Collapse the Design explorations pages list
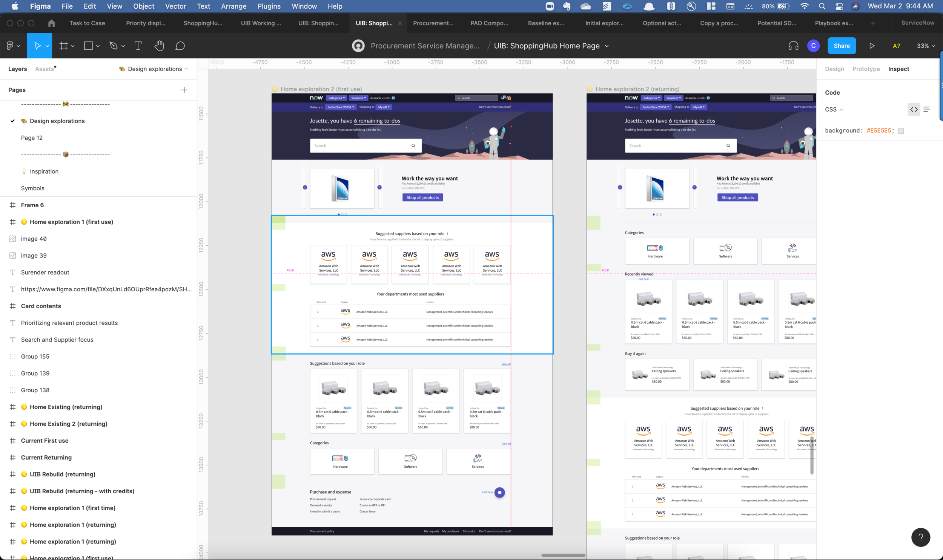Image resolution: width=943 pixels, height=560 pixels. pyautogui.click(x=186, y=69)
